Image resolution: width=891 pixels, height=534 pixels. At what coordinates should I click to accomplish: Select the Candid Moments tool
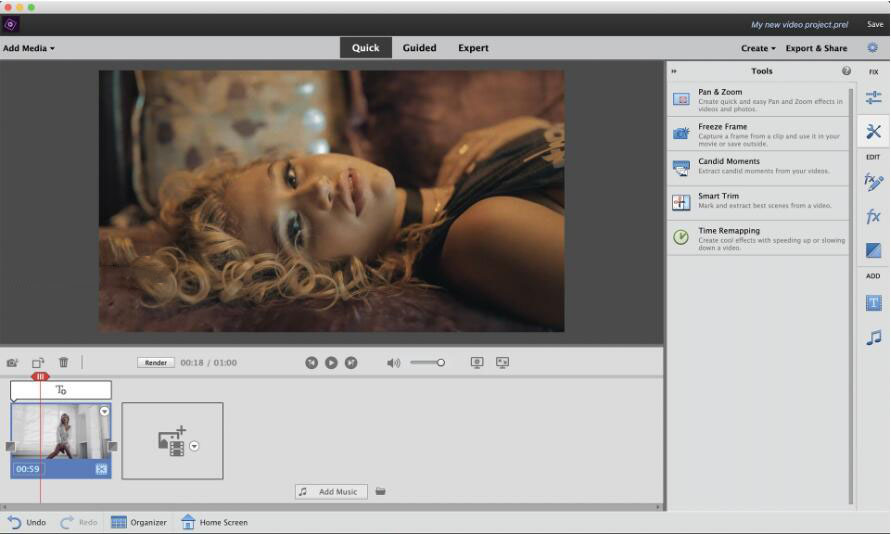pos(758,169)
